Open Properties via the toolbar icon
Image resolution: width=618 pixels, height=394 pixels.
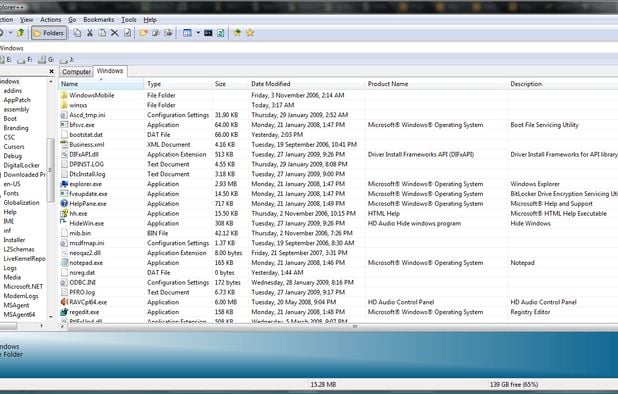[x=127, y=33]
